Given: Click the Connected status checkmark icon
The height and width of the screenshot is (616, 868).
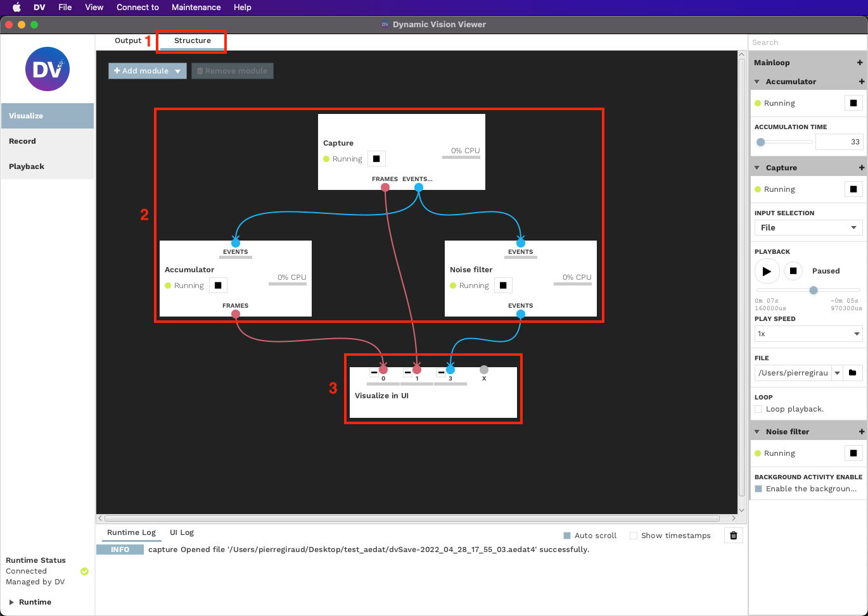Looking at the screenshot, I should [84, 571].
